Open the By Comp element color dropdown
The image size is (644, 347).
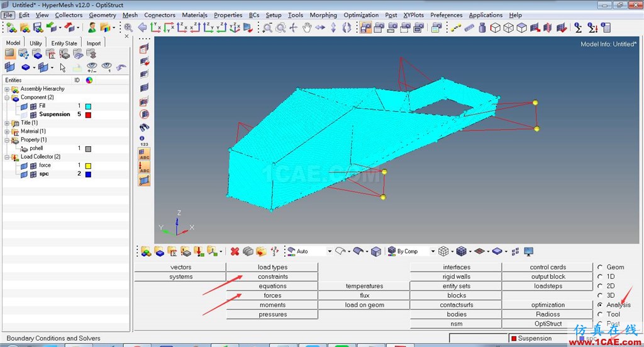tap(433, 251)
